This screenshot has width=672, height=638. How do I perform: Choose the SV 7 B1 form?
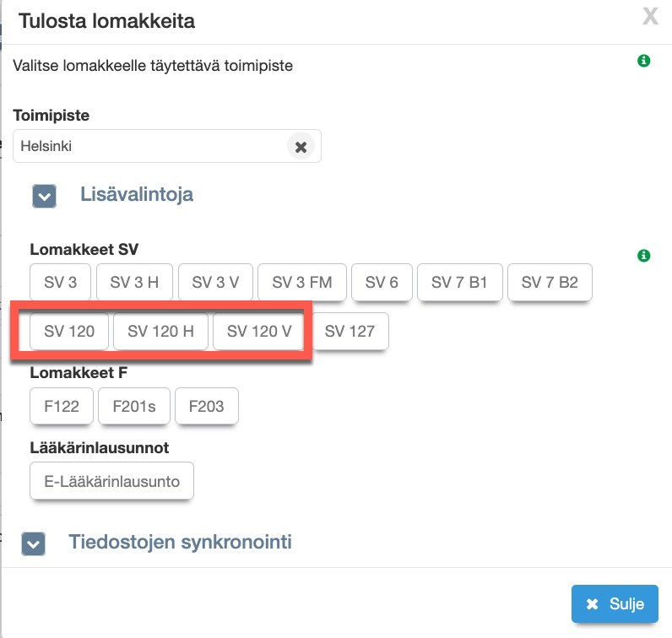[x=459, y=283]
